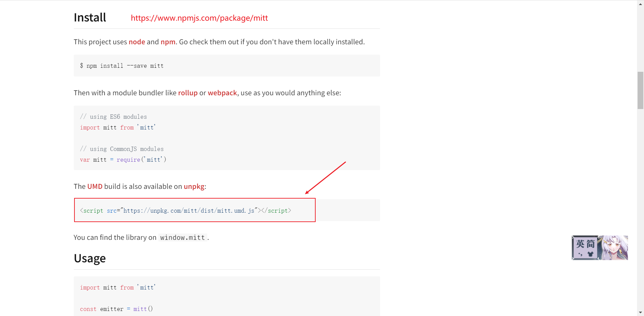Toggle the punctuation mode icon in the input method bar
Image resolution: width=644 pixels, height=316 pixels.
(580, 254)
